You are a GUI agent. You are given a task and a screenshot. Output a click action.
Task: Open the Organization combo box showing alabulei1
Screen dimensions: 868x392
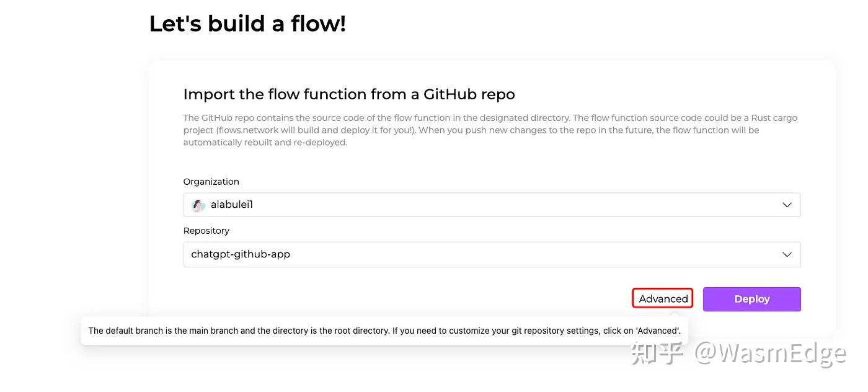pyautogui.click(x=492, y=205)
